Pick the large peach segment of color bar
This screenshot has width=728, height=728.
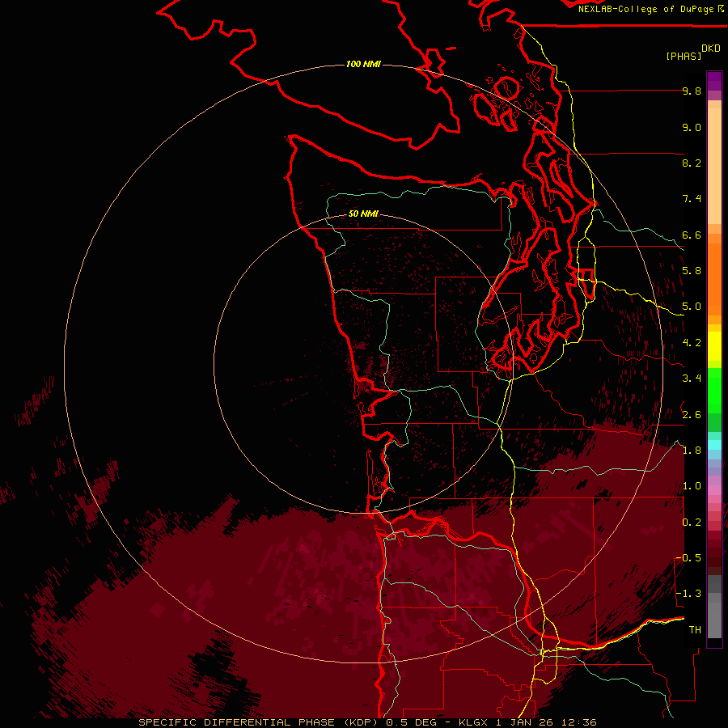click(714, 166)
